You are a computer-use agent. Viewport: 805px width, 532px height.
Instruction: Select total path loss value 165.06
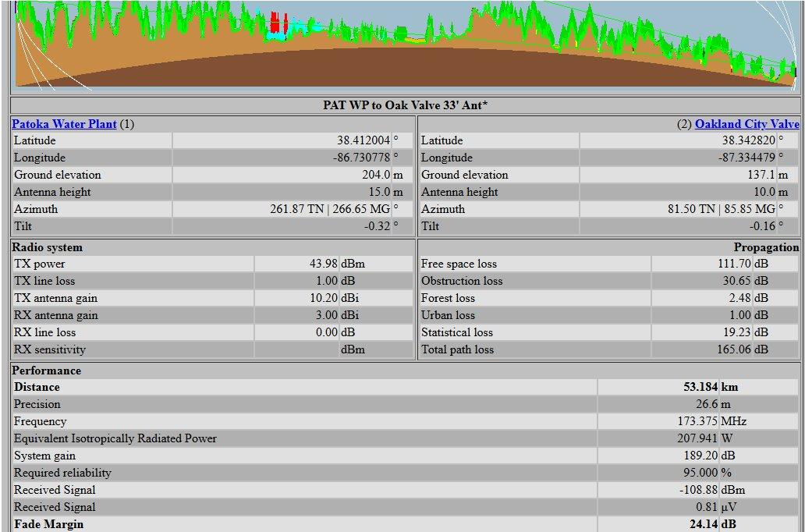click(x=735, y=349)
